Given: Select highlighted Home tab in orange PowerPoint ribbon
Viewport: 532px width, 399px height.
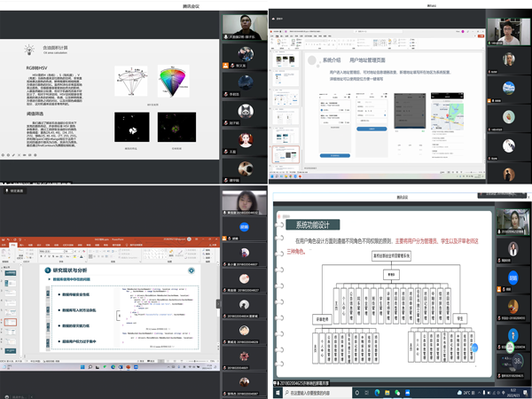Looking at the screenshot, I should 13,245.
